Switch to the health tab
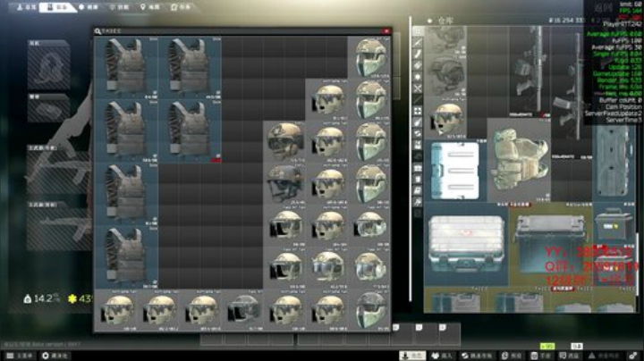644x361 pixels. click(x=89, y=7)
